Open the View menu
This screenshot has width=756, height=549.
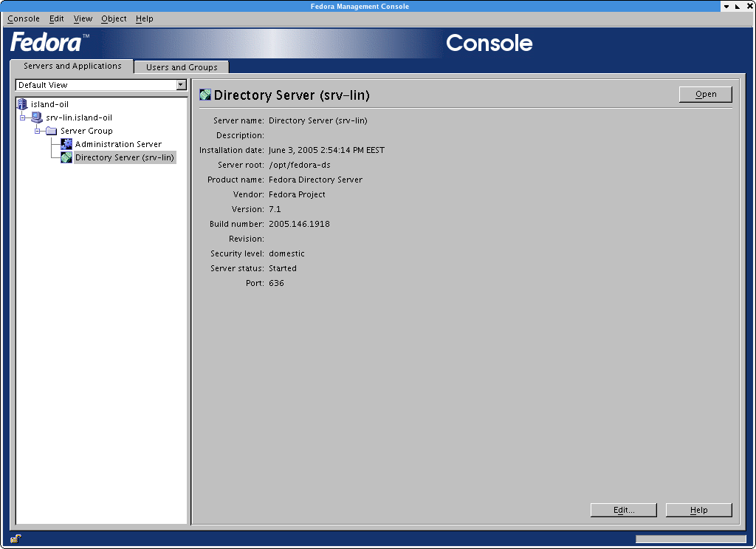pyautogui.click(x=83, y=18)
